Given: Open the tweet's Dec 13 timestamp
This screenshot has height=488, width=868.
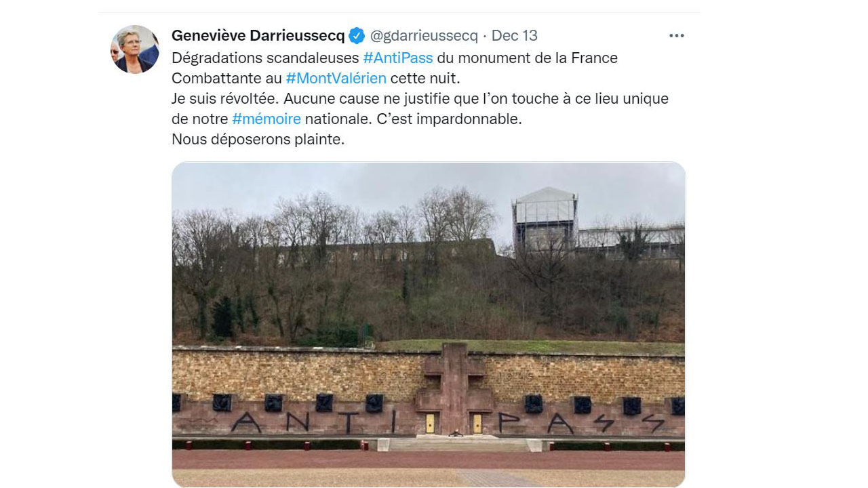Looking at the screenshot, I should [514, 35].
